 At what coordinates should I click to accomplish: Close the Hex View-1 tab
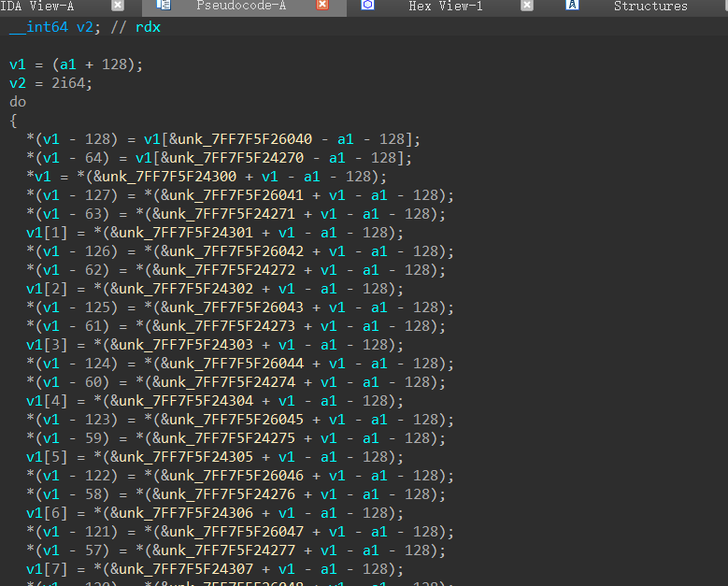[527, 6]
